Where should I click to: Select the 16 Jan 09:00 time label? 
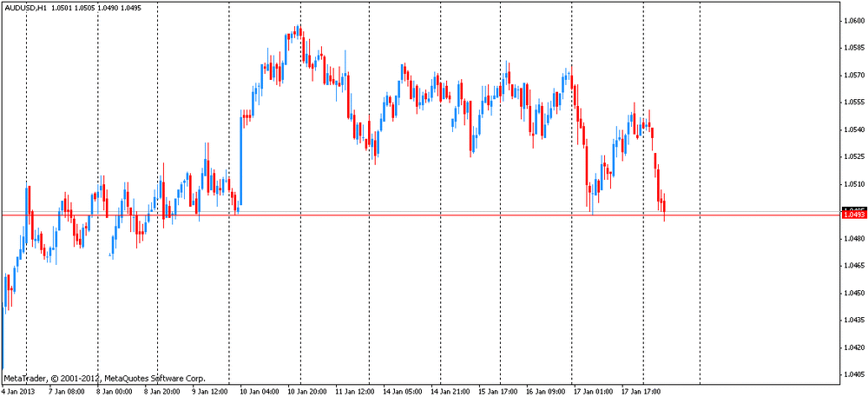545,391
